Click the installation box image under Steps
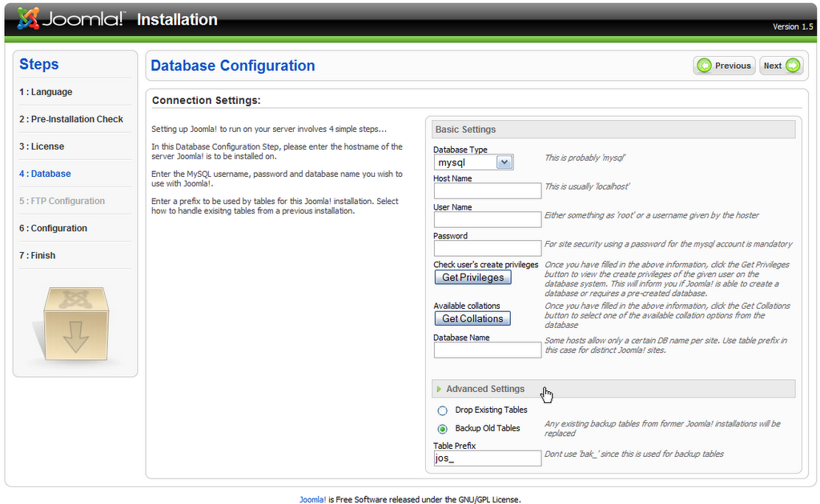Viewport: 820px width, 504px height. point(76,324)
